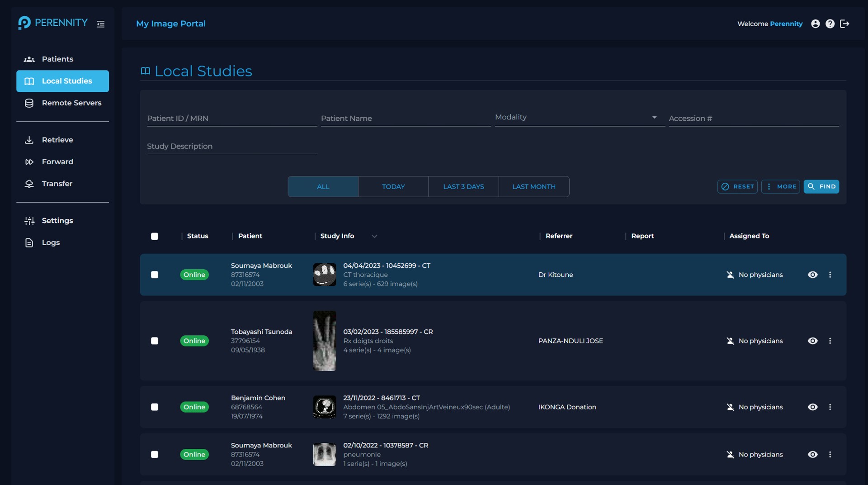Click the logout icon

(x=844, y=24)
